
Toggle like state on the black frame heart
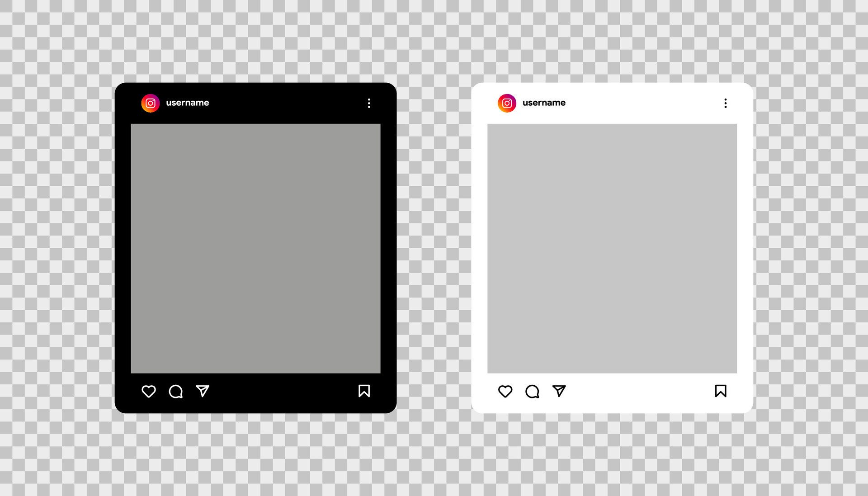148,392
